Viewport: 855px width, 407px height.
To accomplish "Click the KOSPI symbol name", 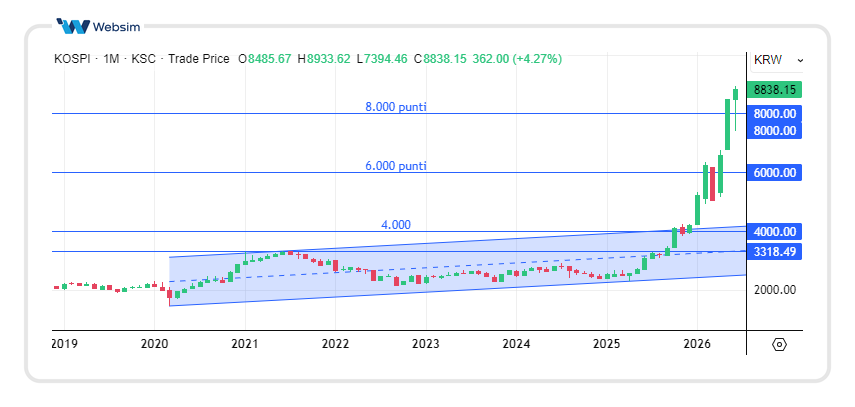I will tap(71, 59).
